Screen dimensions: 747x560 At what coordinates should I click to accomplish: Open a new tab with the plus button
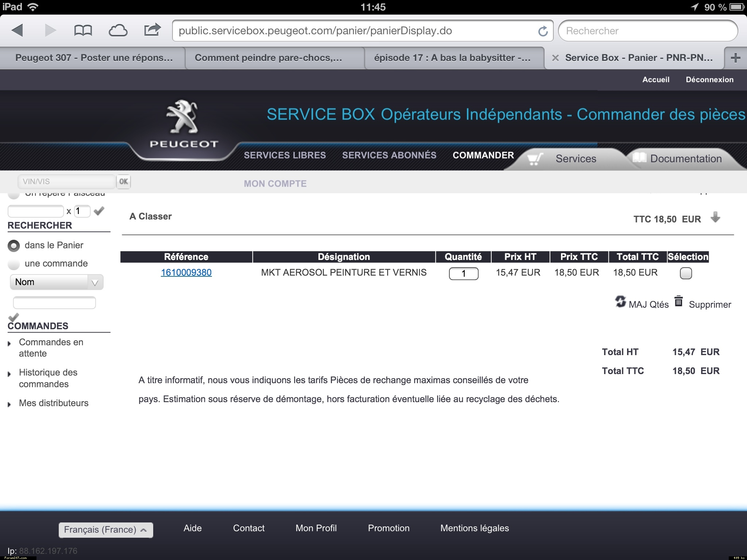[x=735, y=58]
